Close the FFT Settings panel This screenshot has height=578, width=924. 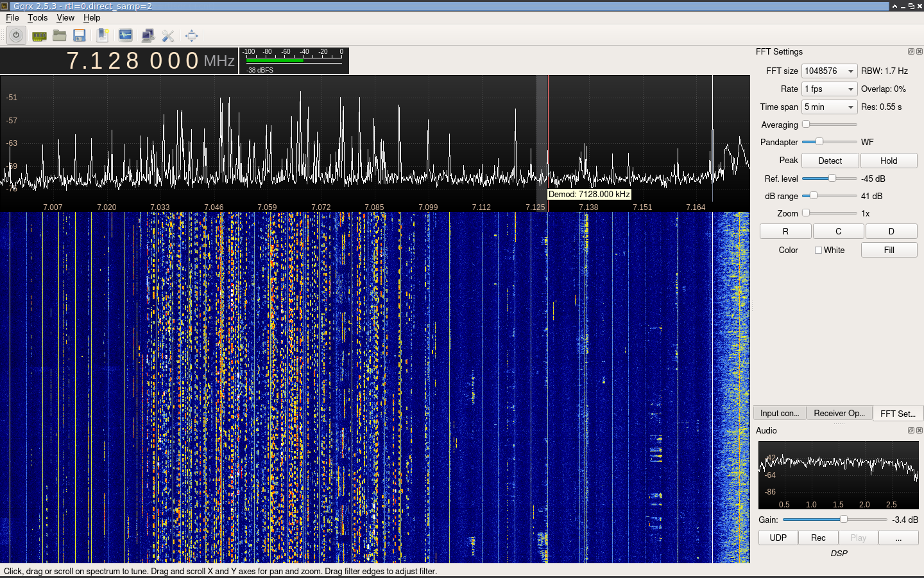(x=920, y=51)
